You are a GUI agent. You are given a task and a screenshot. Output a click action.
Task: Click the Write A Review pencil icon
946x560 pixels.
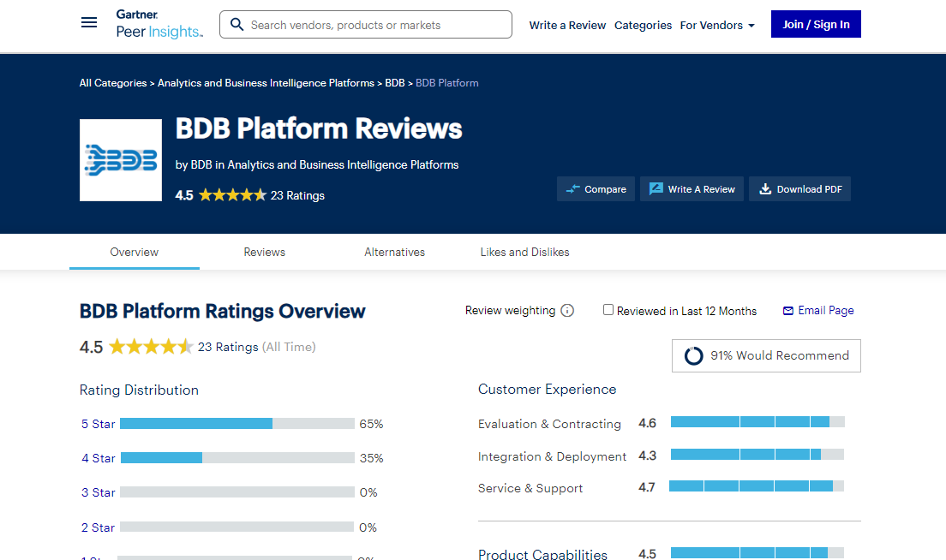coord(656,188)
